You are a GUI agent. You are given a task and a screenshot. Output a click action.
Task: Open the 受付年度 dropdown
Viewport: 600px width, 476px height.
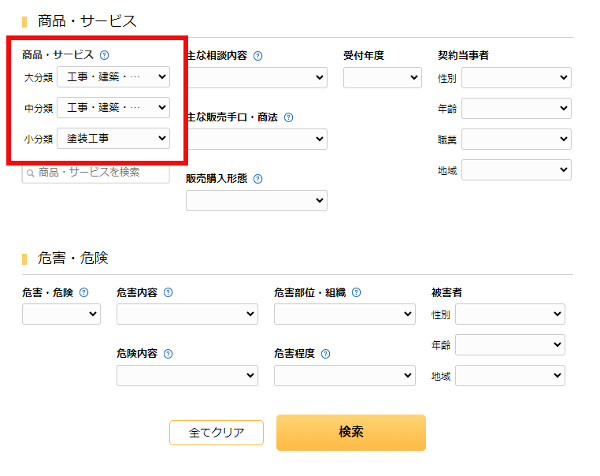(382, 77)
